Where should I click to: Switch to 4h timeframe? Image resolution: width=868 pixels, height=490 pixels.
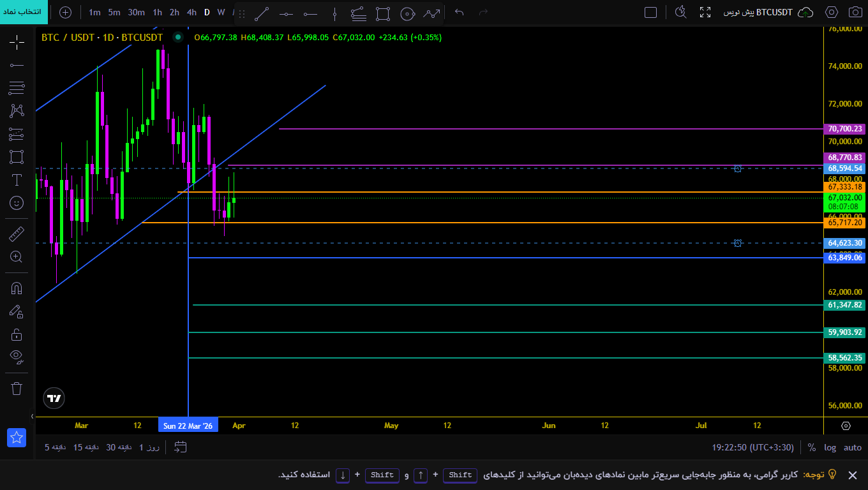(191, 12)
